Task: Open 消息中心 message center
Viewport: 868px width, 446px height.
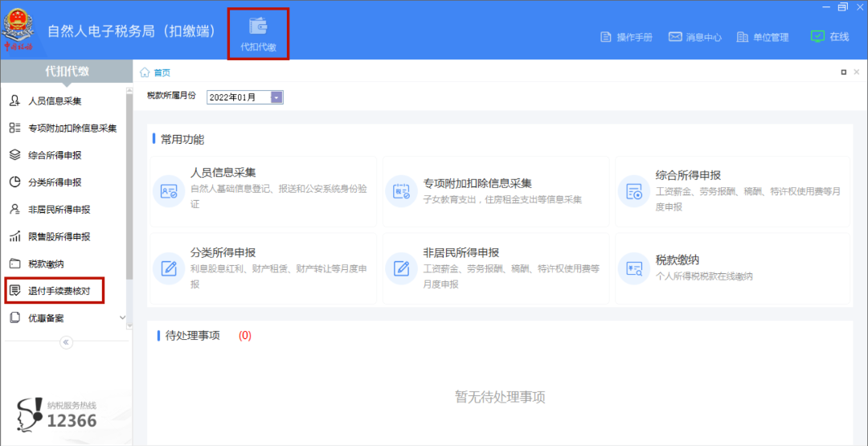Action: (x=695, y=37)
